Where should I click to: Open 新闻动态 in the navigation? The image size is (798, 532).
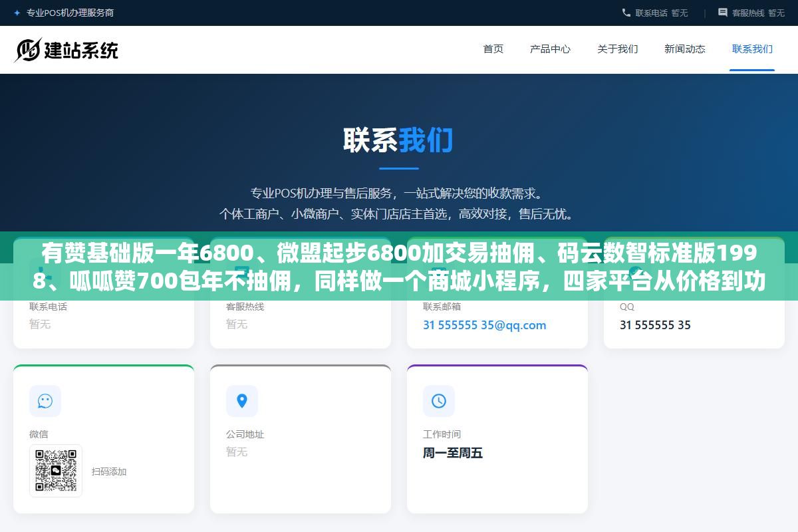685,49
